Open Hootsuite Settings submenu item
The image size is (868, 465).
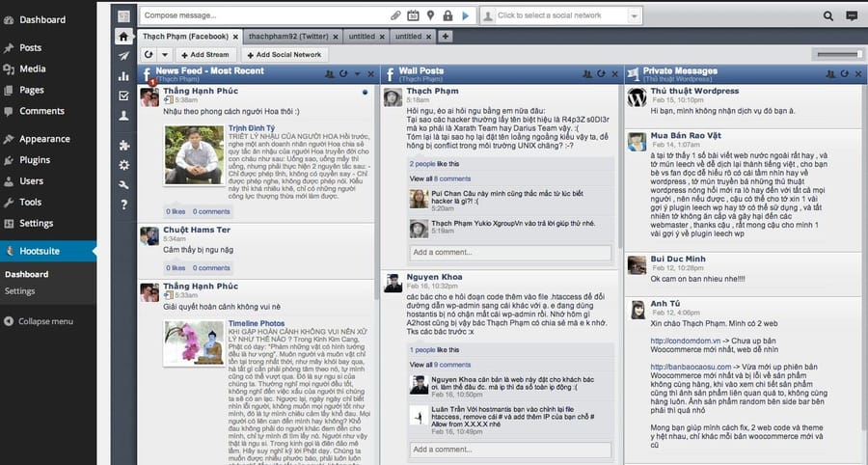[x=20, y=291]
